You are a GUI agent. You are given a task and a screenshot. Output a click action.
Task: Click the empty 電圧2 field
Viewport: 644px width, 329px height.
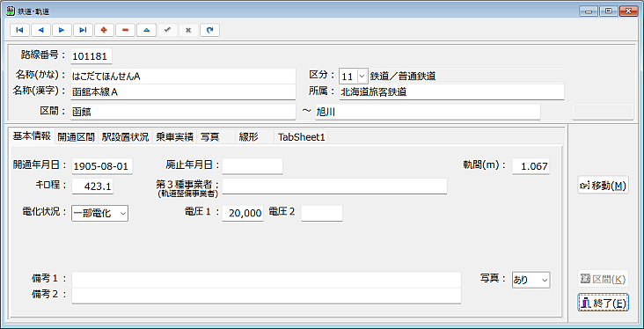click(x=322, y=213)
